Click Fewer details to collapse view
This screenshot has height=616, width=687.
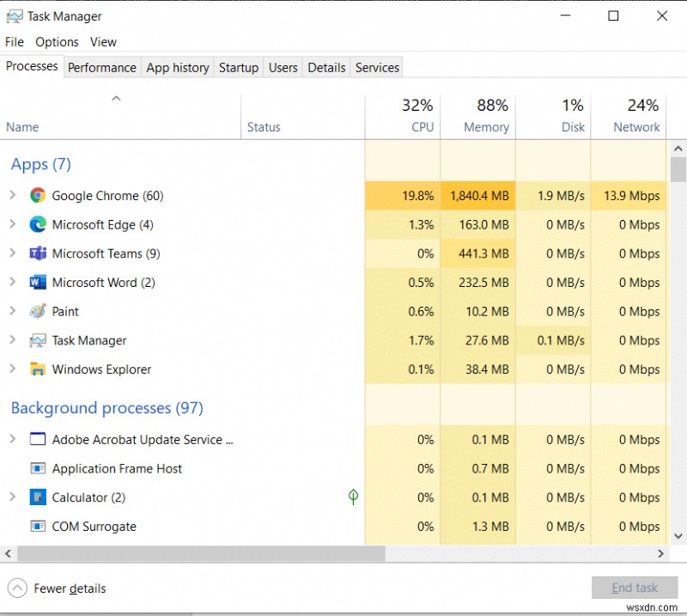[58, 589]
